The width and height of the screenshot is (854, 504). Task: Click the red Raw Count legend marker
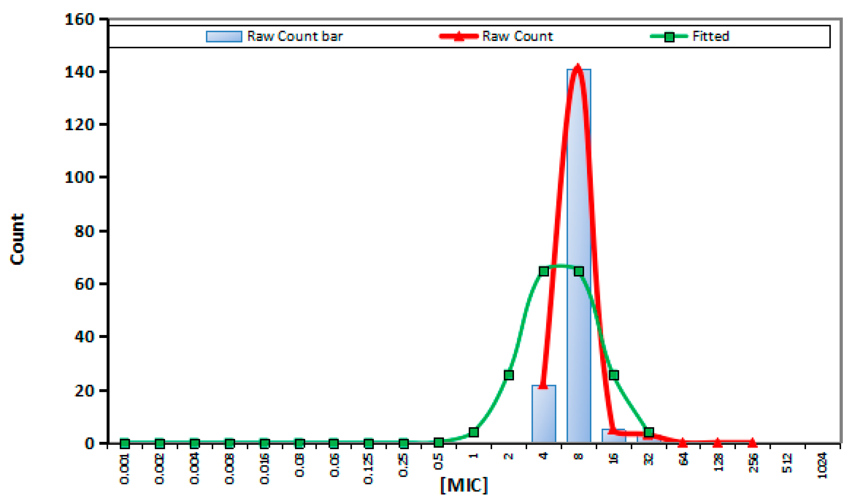(459, 36)
